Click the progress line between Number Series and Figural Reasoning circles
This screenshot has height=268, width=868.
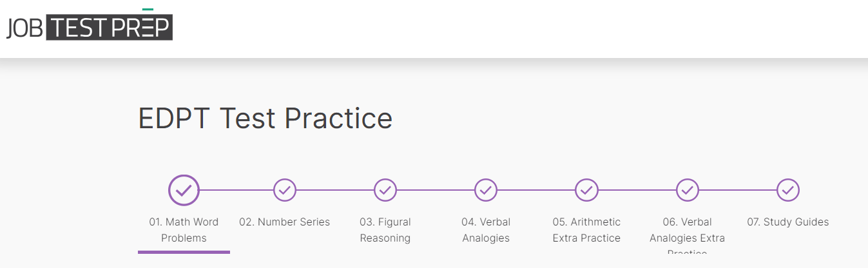coord(335,190)
